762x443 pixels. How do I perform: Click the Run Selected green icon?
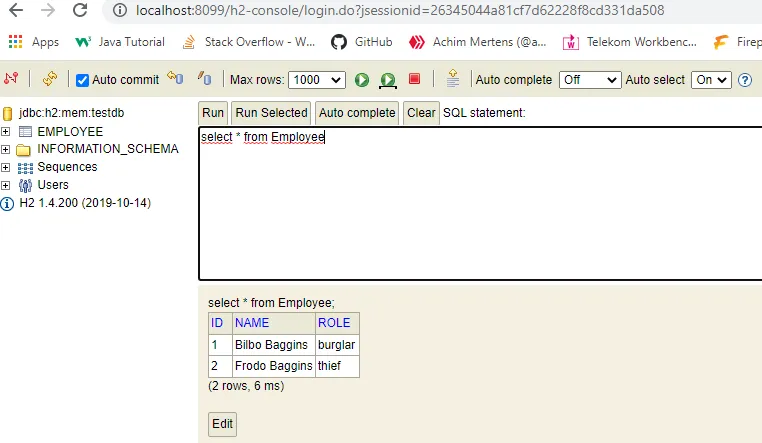(x=388, y=80)
